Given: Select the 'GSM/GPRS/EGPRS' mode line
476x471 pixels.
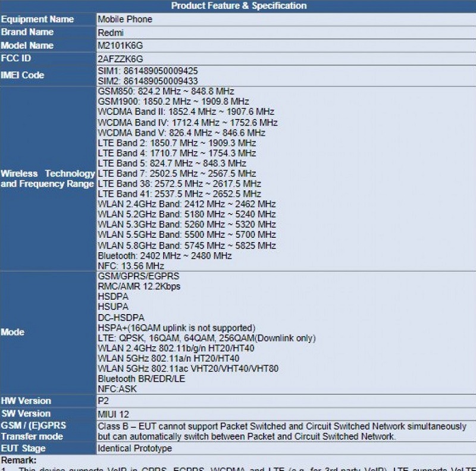Looking at the screenshot, I should tap(139, 276).
